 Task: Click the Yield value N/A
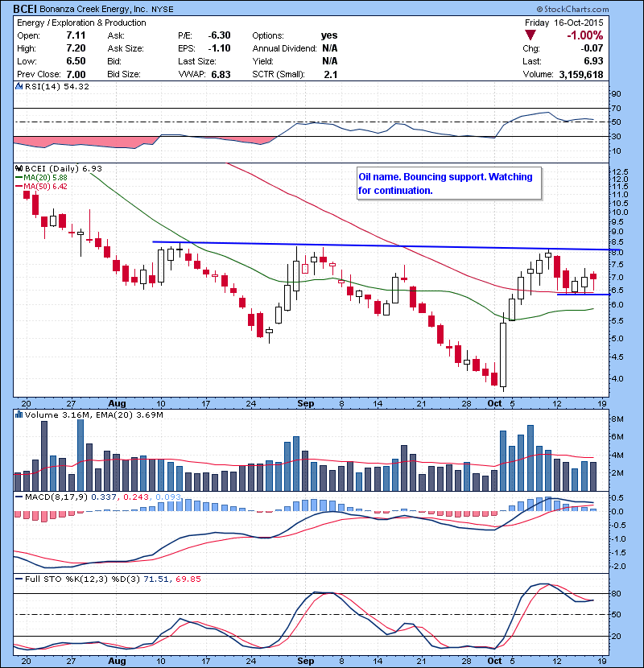point(330,61)
